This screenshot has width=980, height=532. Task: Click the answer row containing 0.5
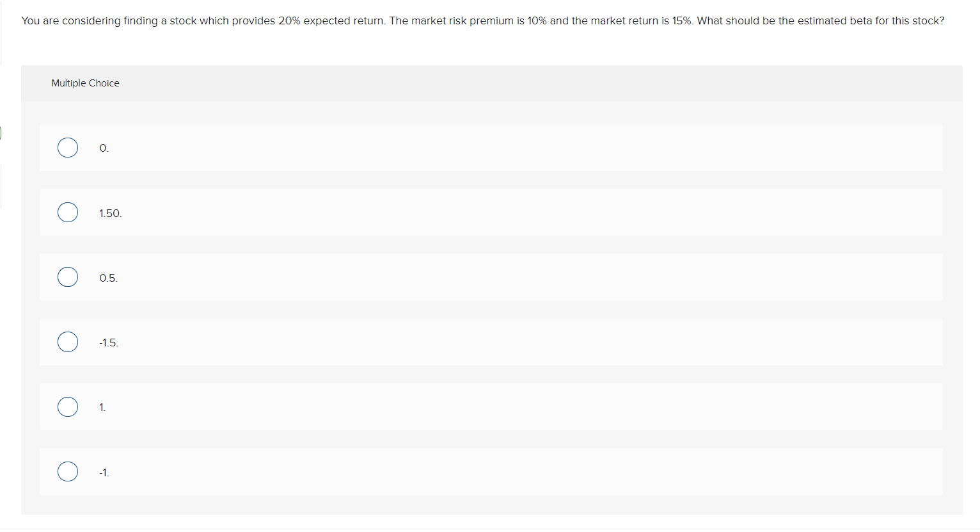[448, 277]
